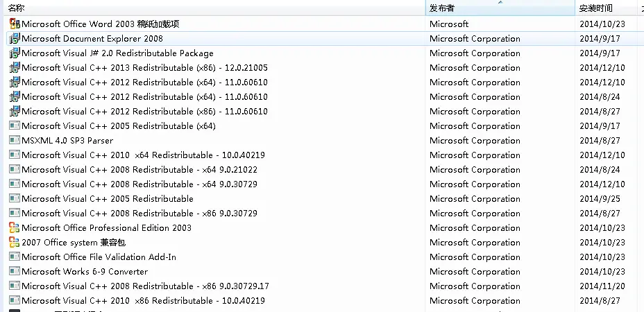Screen dimensions: 644x312
Task: Click the Visual J# 2.0 Redistributable icon
Action: pyautogui.click(x=15, y=53)
